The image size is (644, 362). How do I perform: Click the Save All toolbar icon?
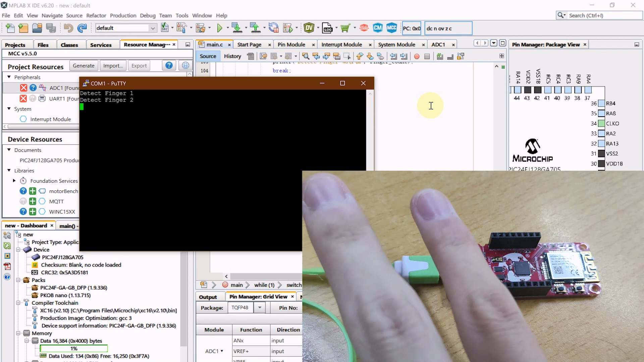(51, 28)
